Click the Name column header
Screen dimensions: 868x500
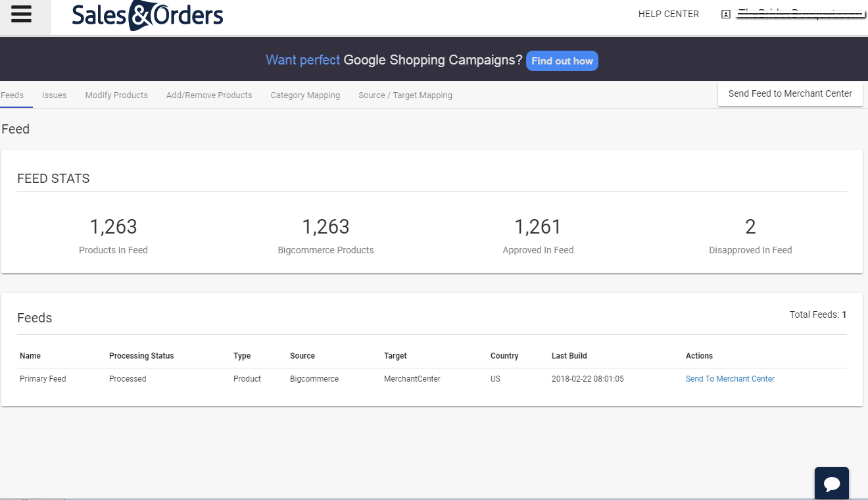tap(30, 356)
